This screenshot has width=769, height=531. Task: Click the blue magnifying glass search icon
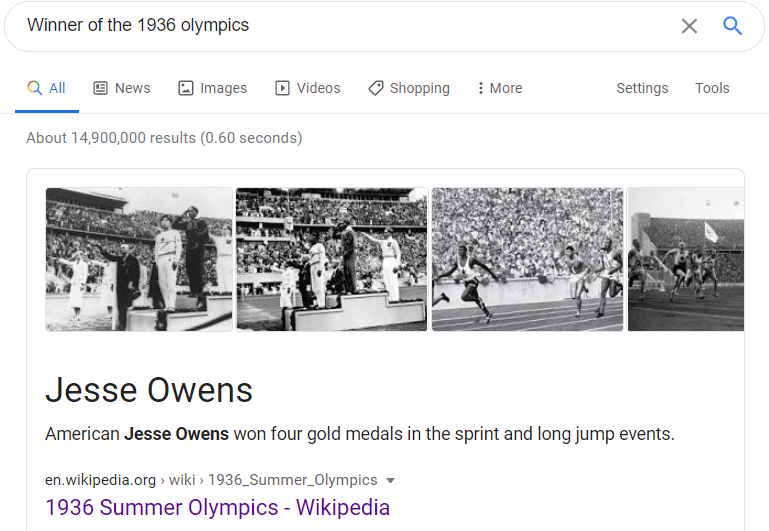[732, 25]
